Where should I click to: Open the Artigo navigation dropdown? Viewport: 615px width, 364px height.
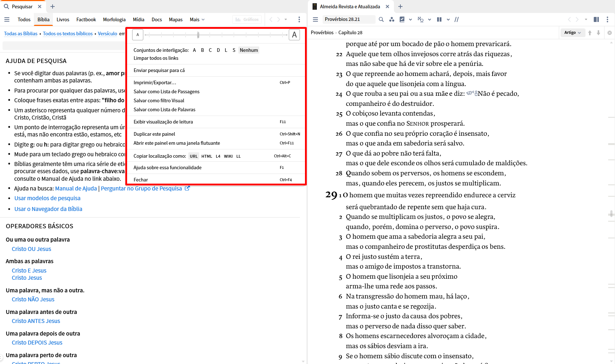pyautogui.click(x=573, y=32)
